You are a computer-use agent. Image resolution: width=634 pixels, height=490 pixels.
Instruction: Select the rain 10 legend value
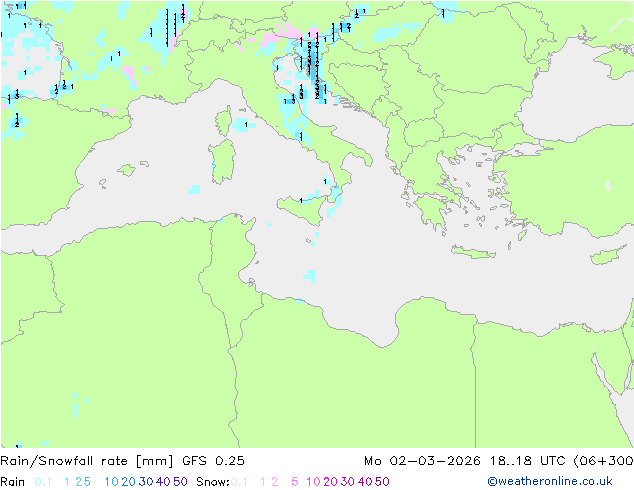pyautogui.click(x=112, y=482)
